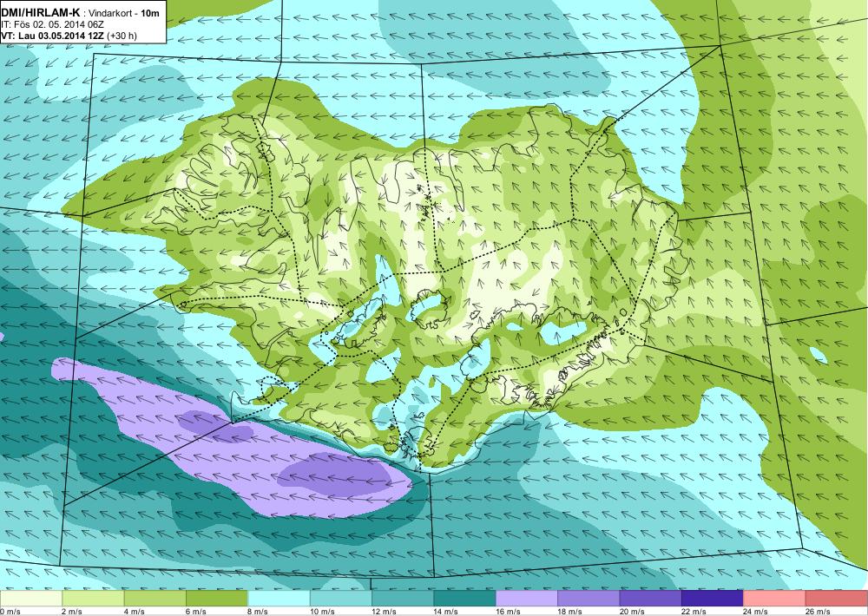868x616 pixels.
Task: Pick the teal 12–14 m/s legend swatch
Action: click(403, 599)
